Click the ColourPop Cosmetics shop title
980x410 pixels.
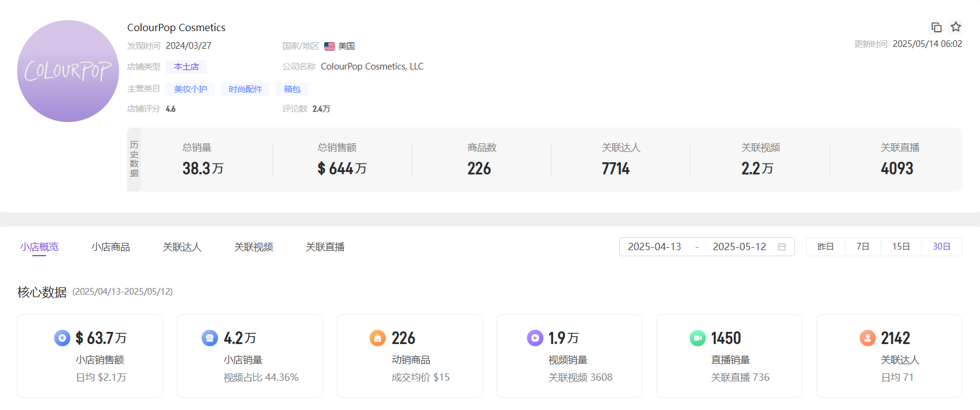176,27
